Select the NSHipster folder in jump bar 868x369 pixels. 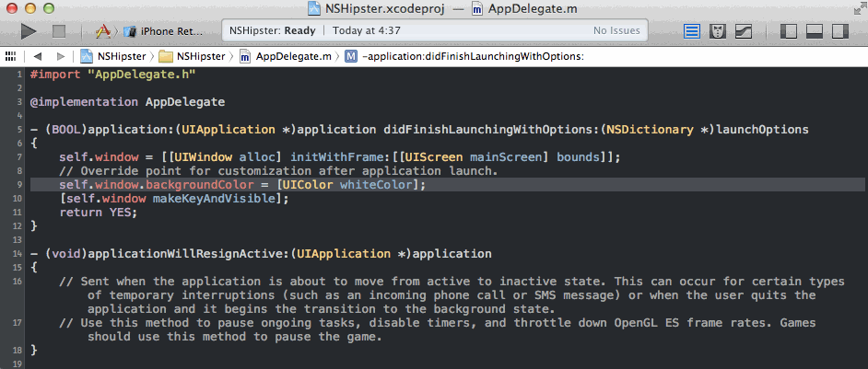coord(192,56)
